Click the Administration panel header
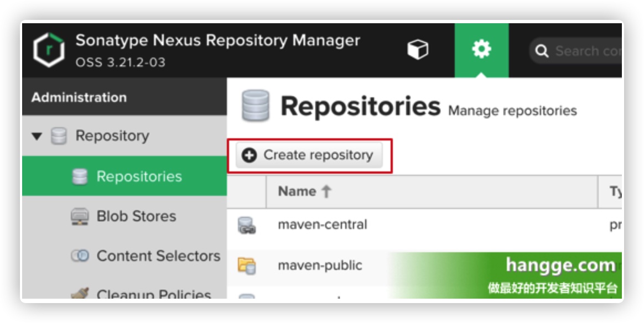Viewport: 644px width, 323px height. tap(124, 97)
